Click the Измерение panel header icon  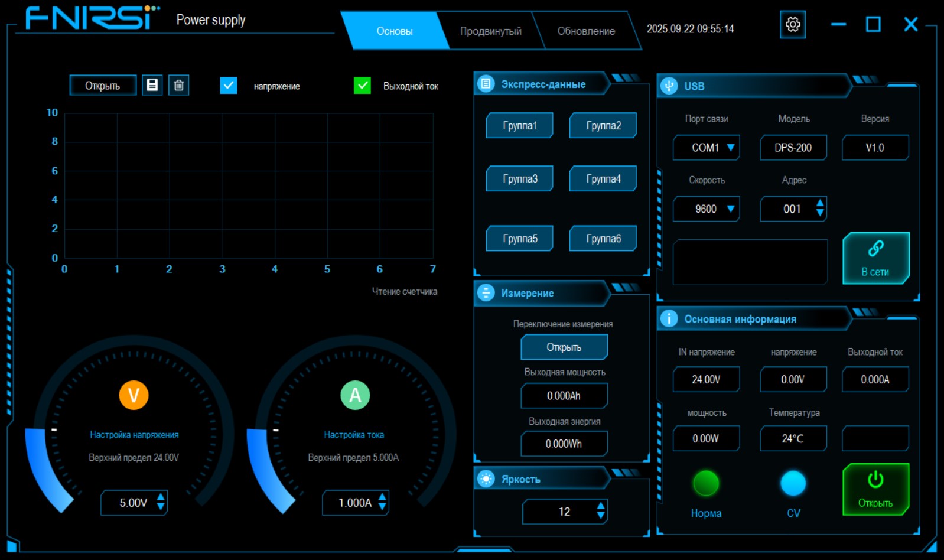(x=486, y=292)
